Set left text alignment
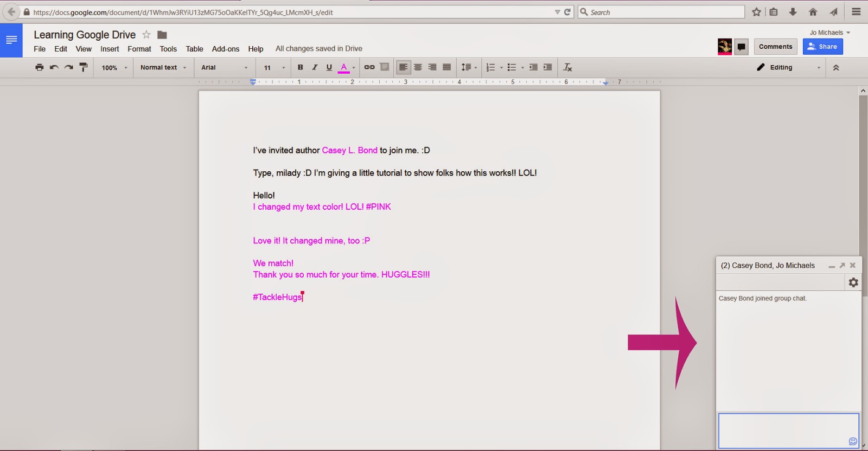The image size is (868, 451). tap(403, 67)
